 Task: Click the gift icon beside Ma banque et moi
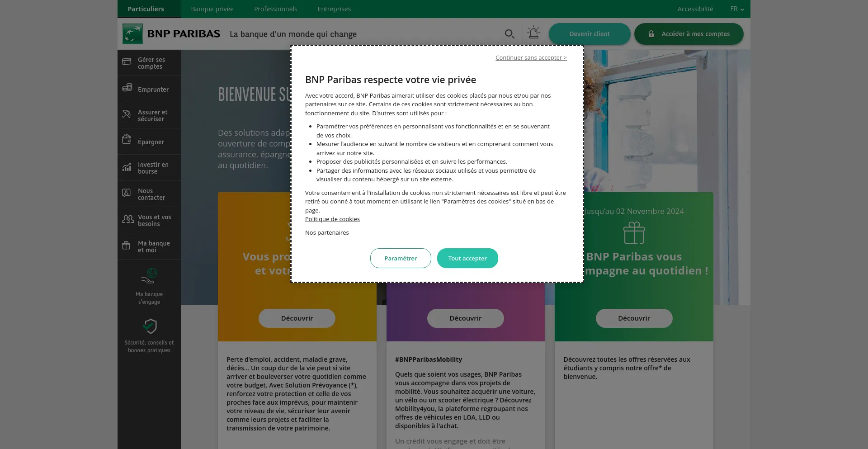126,246
